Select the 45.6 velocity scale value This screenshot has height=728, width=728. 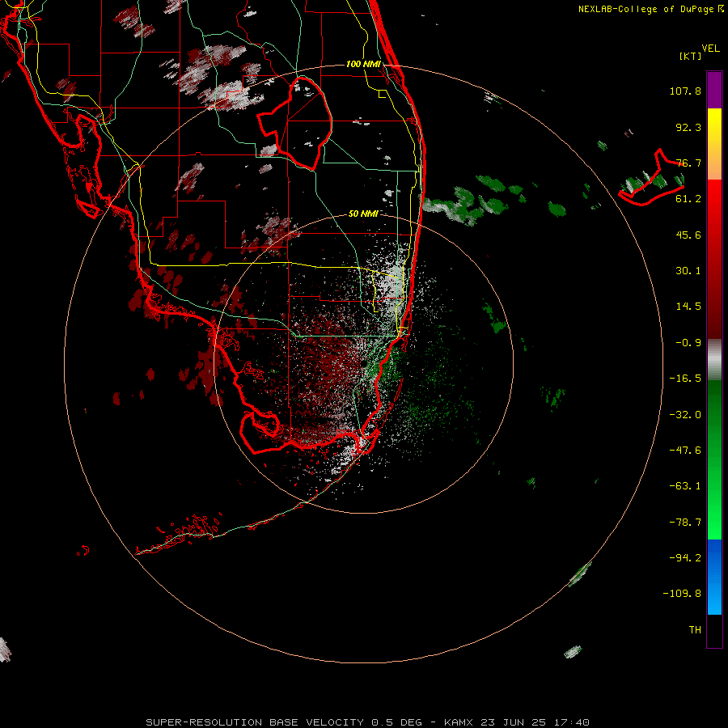(688, 235)
